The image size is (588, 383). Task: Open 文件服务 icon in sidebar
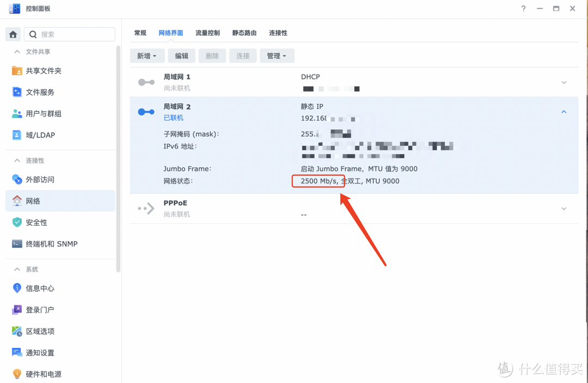(17, 92)
